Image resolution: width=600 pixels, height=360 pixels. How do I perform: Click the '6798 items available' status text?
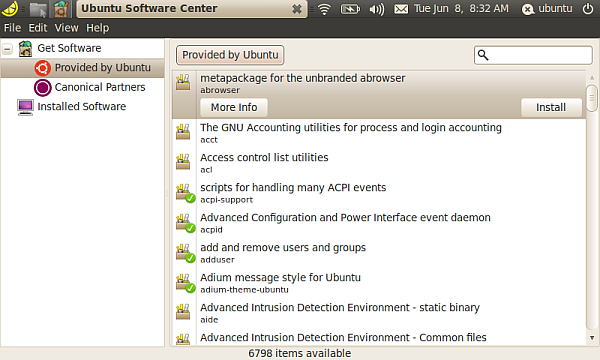[300, 353]
